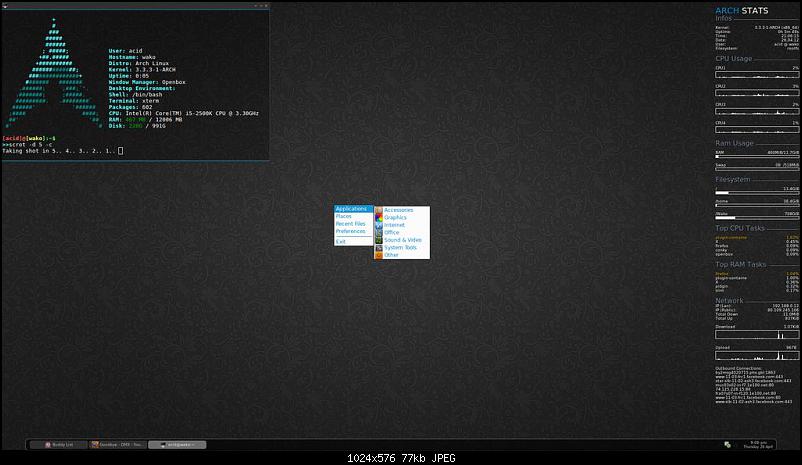Click the Network section heading
Image resolution: width=802 pixels, height=465 pixels.
click(729, 301)
